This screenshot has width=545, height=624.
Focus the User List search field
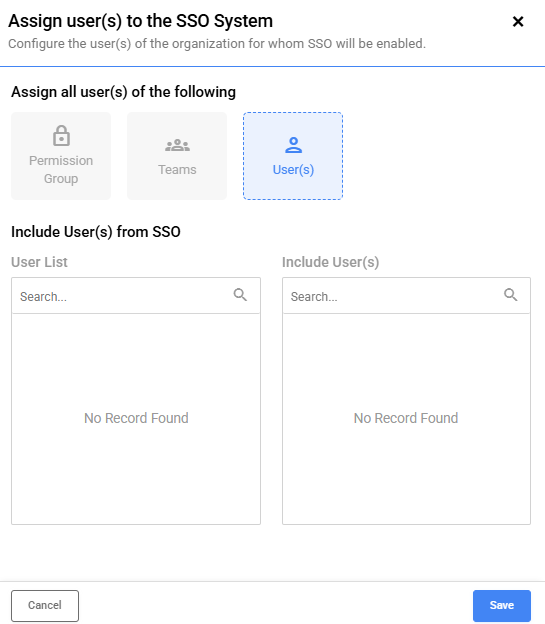click(123, 296)
